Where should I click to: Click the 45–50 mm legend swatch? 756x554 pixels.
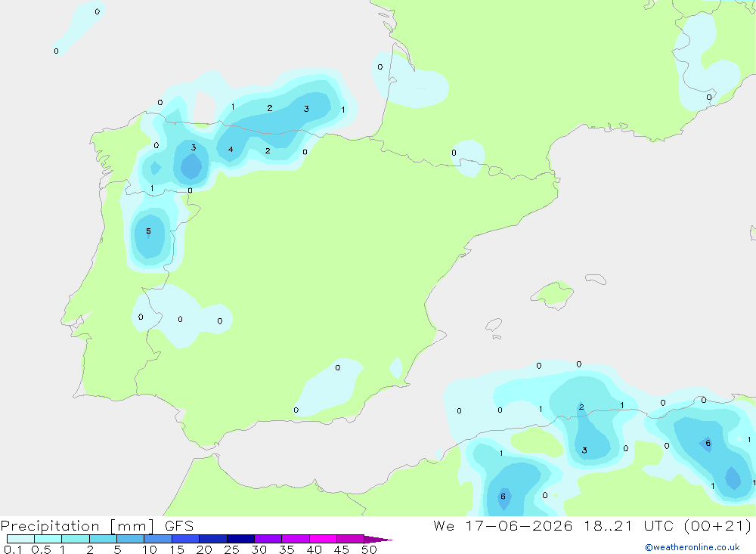351,539
